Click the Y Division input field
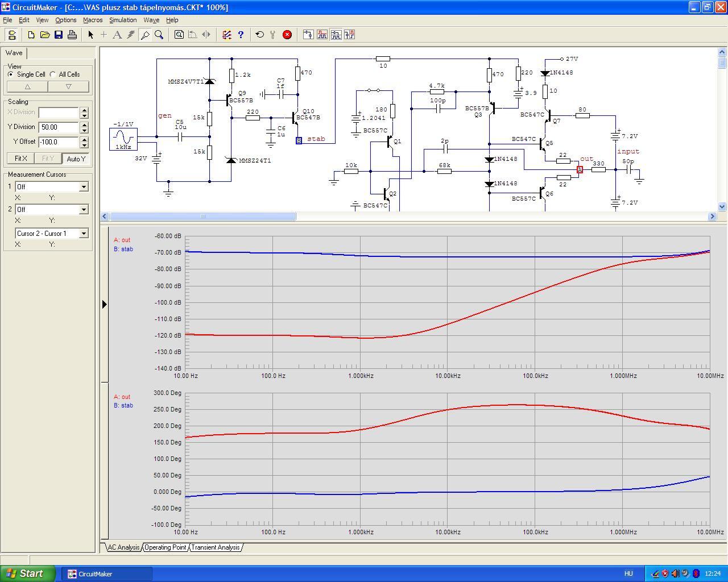The image size is (728, 582). tap(59, 127)
